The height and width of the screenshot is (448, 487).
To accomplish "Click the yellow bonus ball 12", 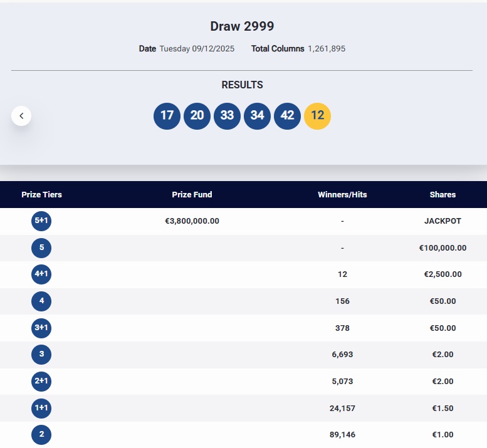I will pos(317,116).
